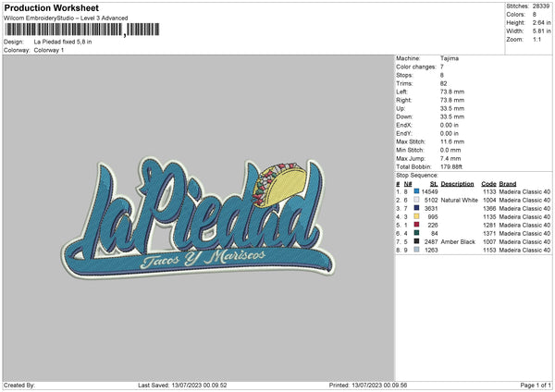Click the height value '2.64 in'

tap(541, 22)
